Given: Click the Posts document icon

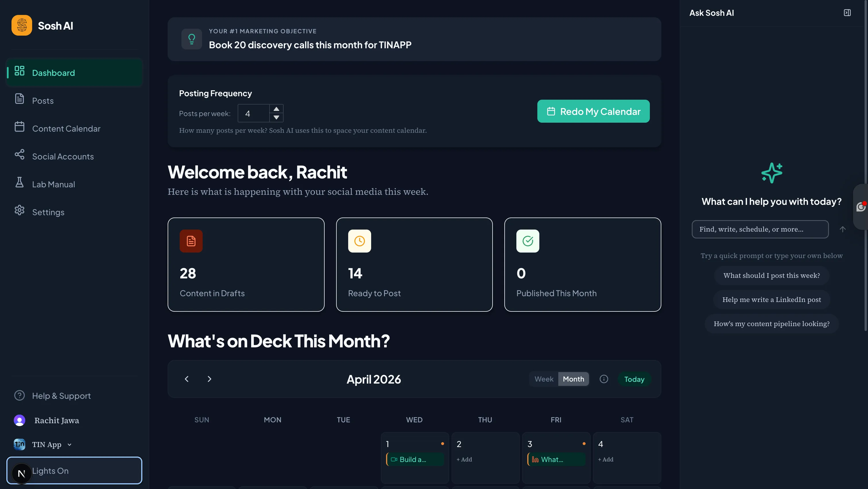Looking at the screenshot, I should [20, 99].
